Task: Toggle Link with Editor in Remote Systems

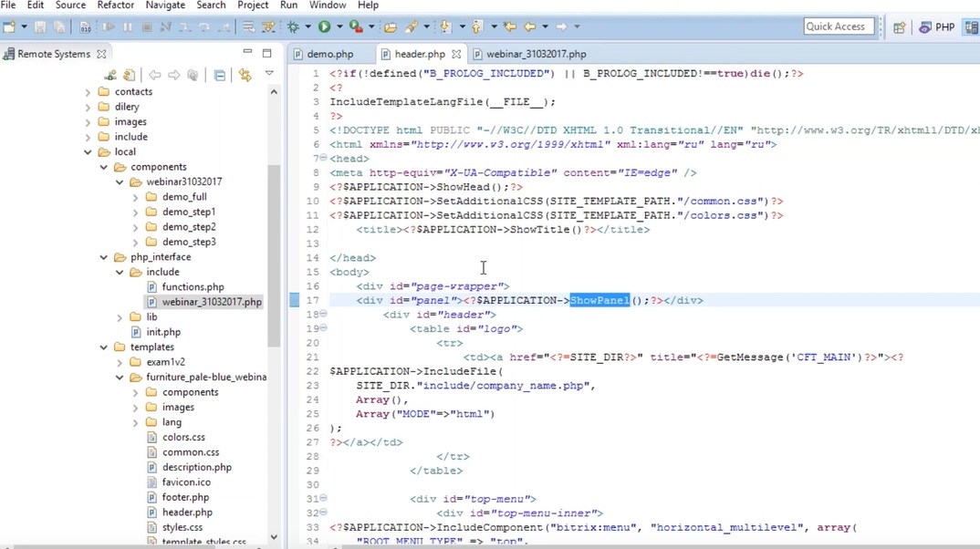Action: tap(245, 76)
